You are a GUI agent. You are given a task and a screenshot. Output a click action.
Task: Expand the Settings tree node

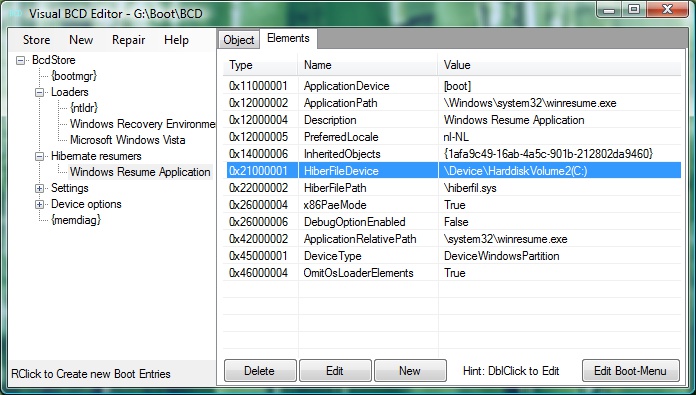tap(40, 188)
